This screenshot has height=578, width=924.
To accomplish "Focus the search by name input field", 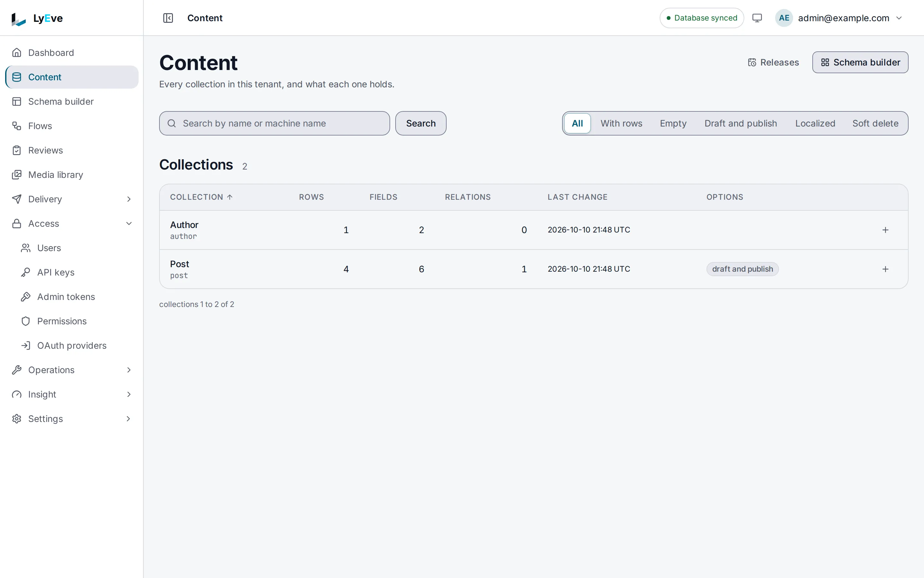I will [275, 124].
